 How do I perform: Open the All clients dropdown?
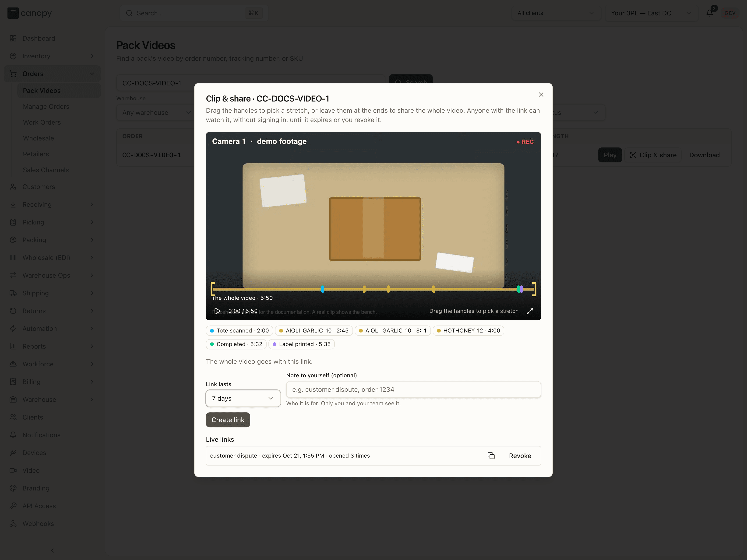pos(556,13)
